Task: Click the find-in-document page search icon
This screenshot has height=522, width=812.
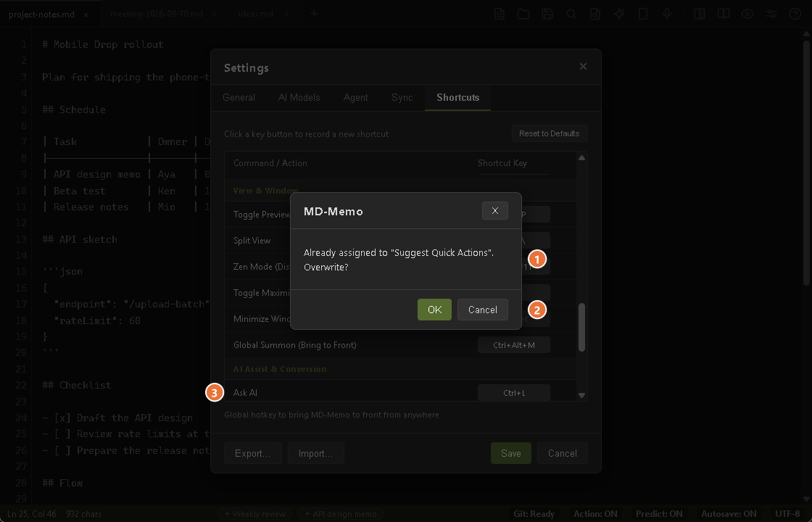Action: coord(595,14)
